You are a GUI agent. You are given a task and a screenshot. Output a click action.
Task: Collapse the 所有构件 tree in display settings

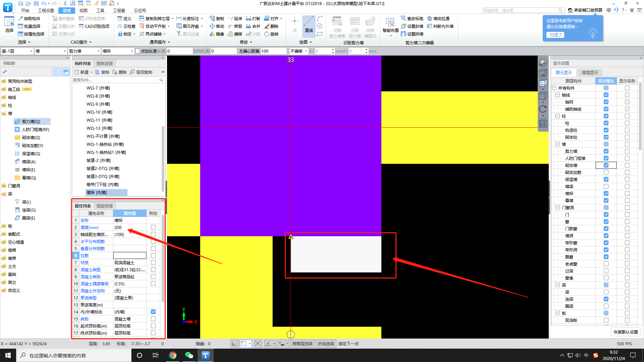(x=554, y=88)
